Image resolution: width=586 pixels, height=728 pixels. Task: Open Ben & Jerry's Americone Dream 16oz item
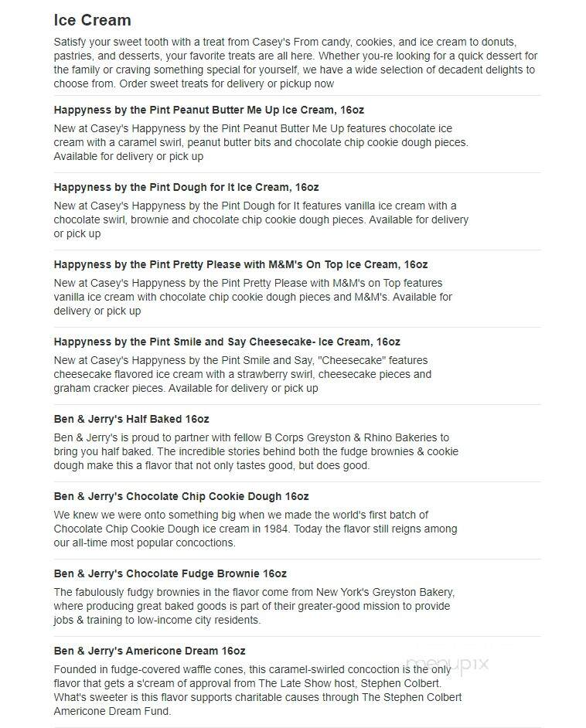pos(149,651)
